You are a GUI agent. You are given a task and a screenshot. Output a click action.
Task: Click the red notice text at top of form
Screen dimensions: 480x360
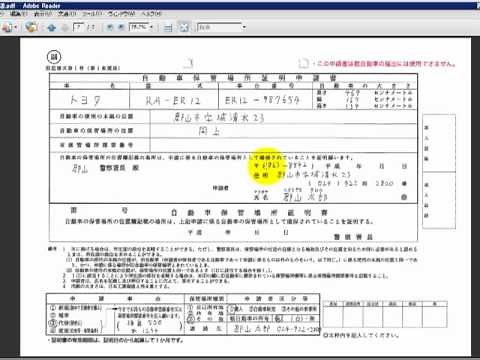point(385,63)
